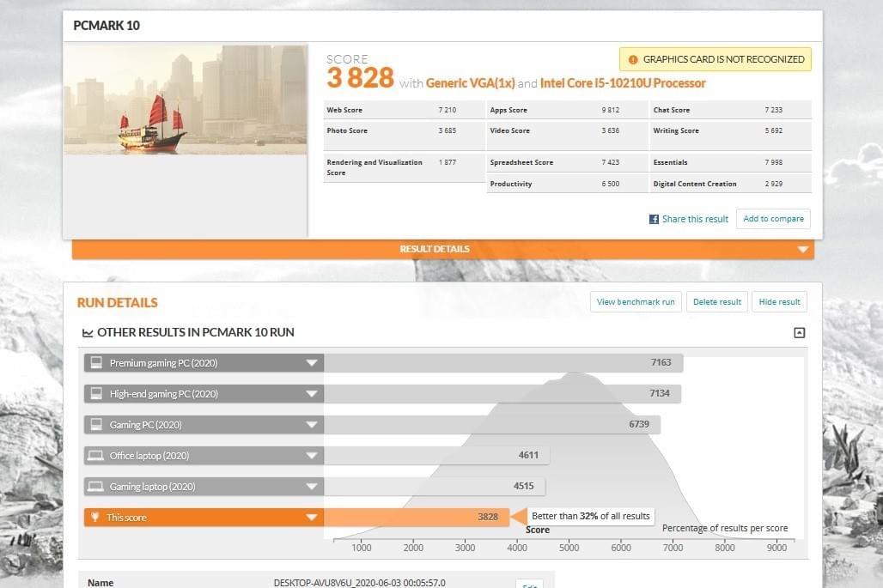Click the Photo Score row
883x588 pixels.
404,135
